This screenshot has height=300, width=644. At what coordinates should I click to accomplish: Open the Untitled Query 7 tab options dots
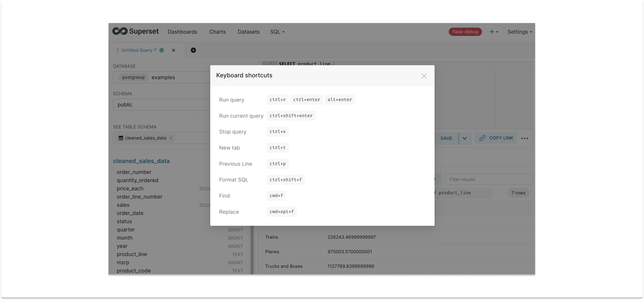(x=118, y=50)
